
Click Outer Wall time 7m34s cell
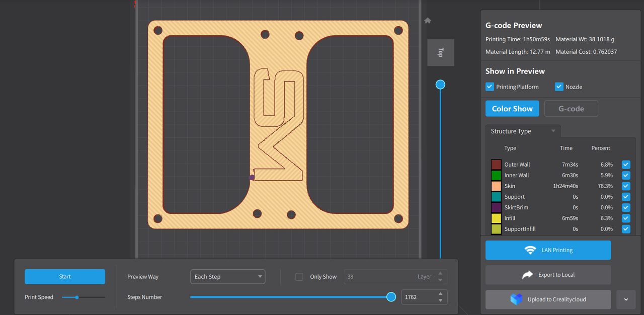tap(570, 165)
